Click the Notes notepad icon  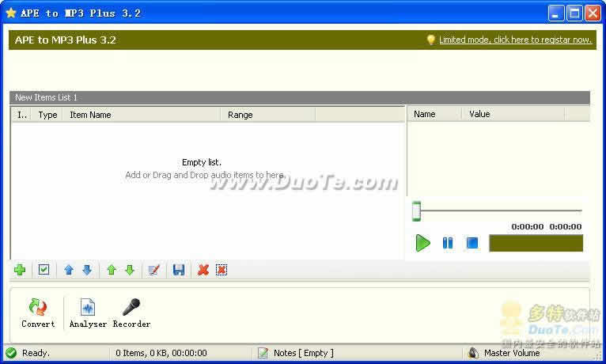coord(263,353)
